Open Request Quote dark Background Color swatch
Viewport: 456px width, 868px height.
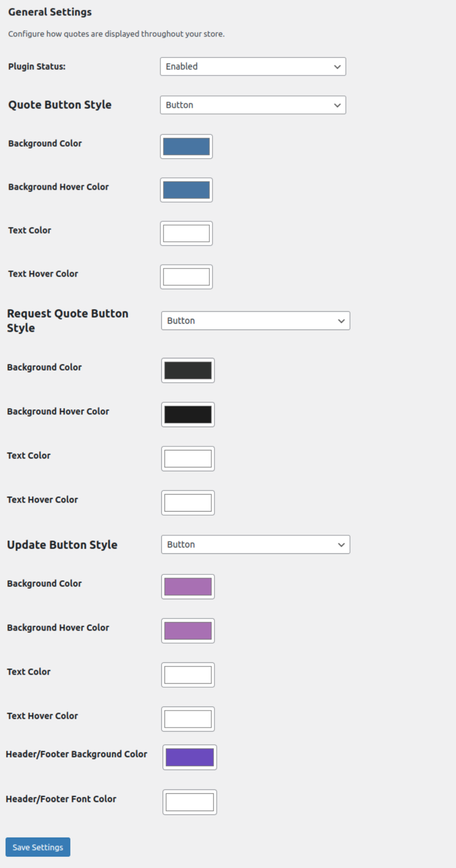pyautogui.click(x=187, y=370)
